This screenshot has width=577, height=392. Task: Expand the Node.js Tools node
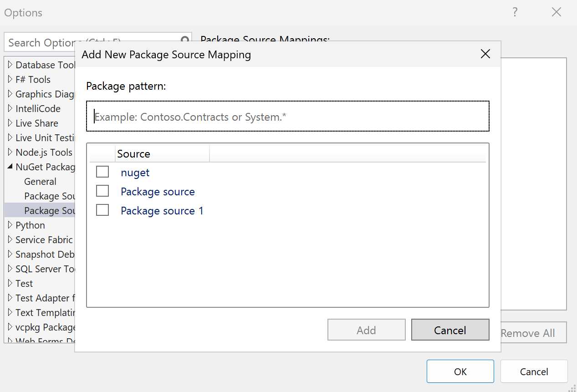[x=10, y=153]
